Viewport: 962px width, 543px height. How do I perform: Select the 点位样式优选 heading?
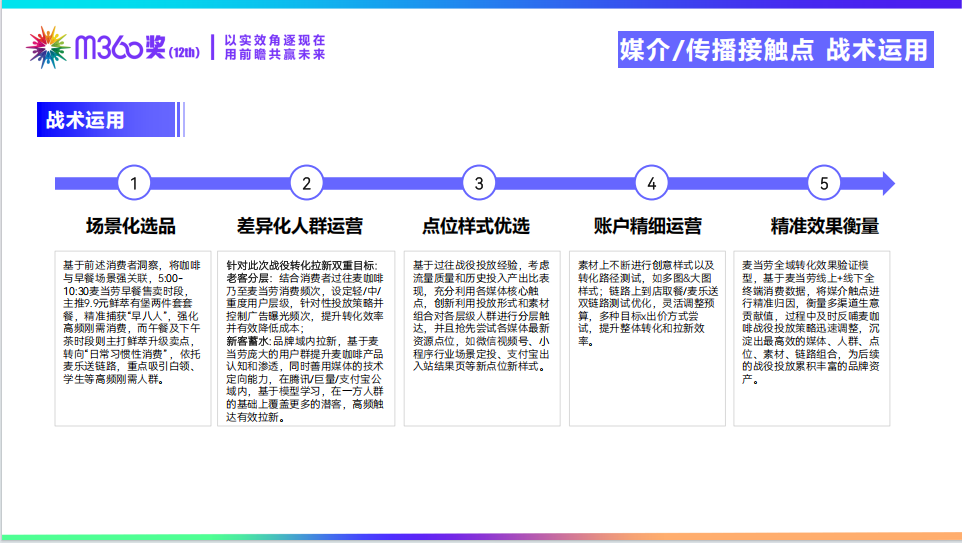coord(476,226)
